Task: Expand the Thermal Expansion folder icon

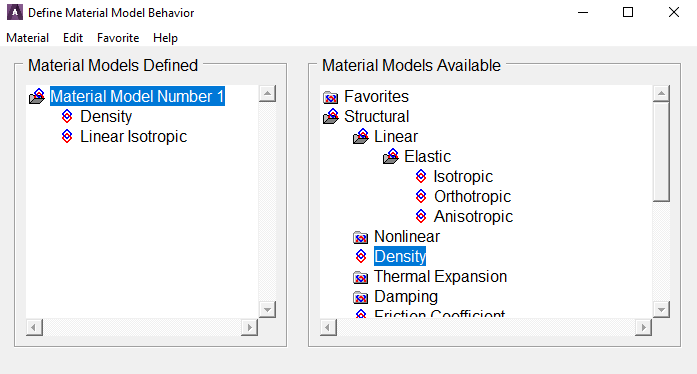Action: (361, 277)
